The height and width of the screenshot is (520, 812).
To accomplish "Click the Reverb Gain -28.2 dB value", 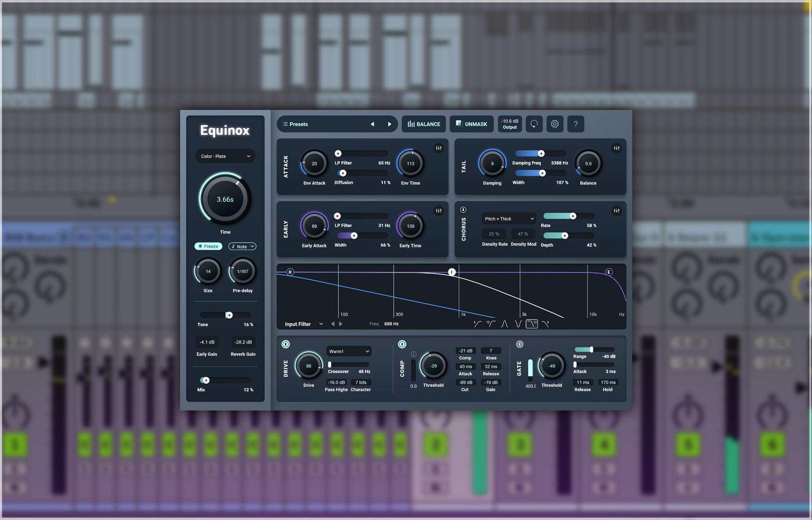I will click(243, 342).
